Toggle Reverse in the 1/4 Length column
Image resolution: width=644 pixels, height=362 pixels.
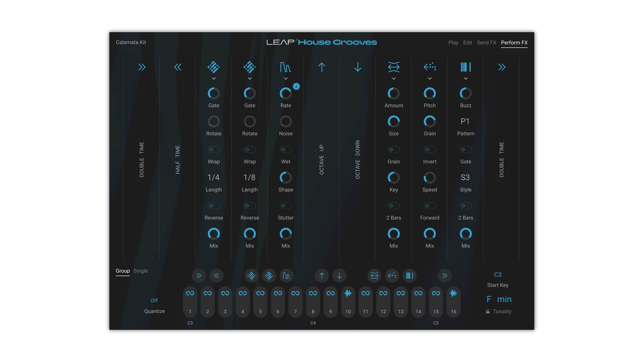pyautogui.click(x=214, y=206)
